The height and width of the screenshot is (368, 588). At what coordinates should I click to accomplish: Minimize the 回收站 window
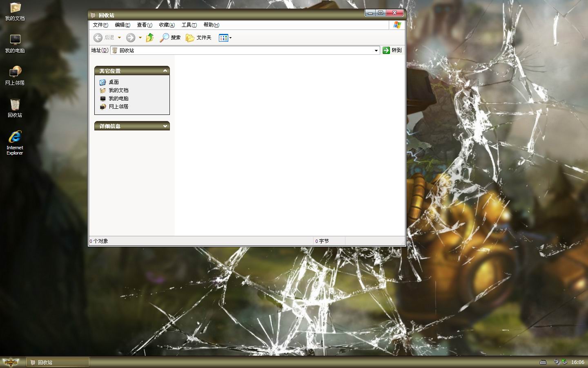pos(370,13)
